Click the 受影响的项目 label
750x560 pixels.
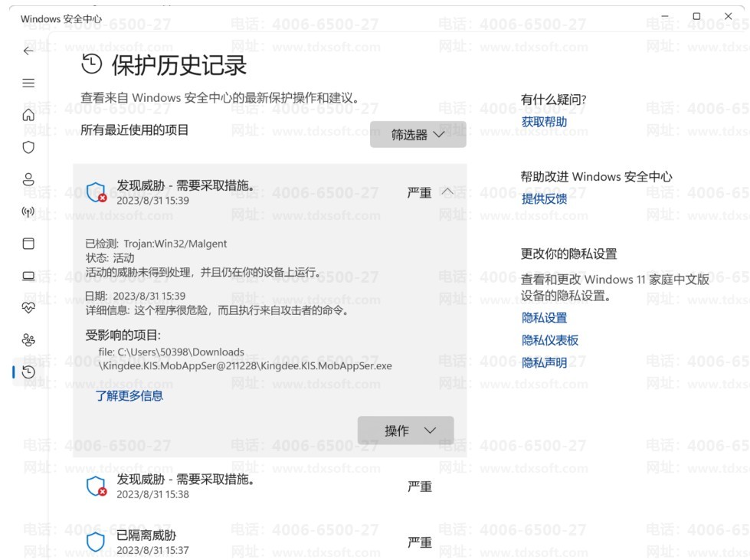coord(123,336)
